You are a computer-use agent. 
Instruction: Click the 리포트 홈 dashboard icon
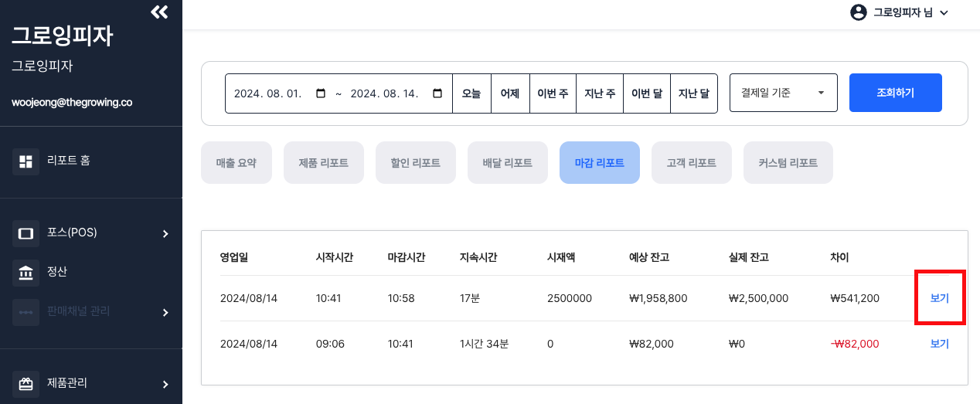pyautogui.click(x=26, y=161)
